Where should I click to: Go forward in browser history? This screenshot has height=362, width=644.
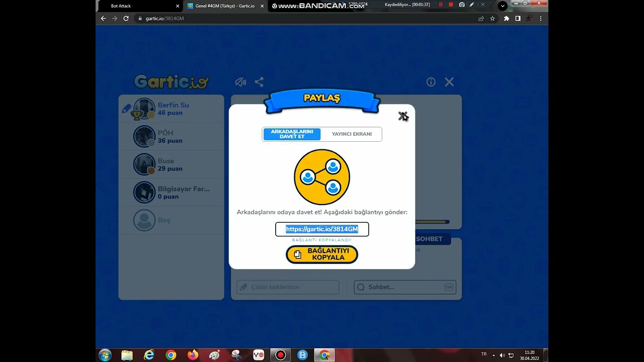(x=115, y=18)
